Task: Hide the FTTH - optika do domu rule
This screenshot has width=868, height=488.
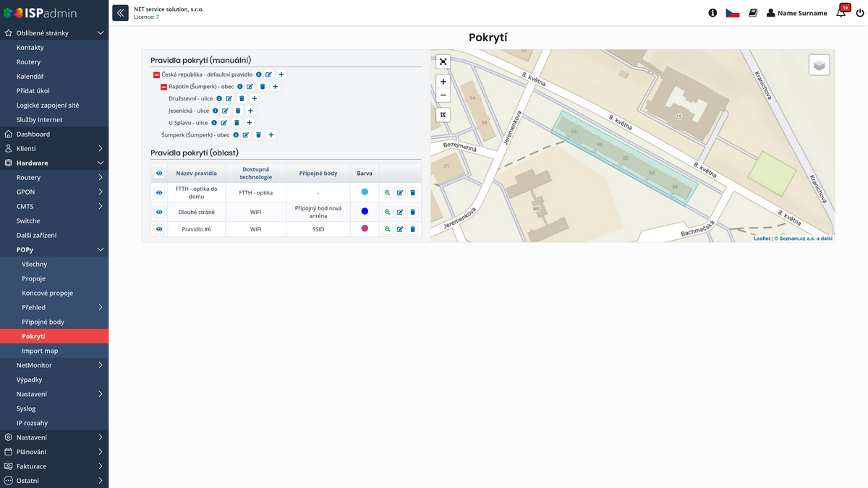Action: 159,192
